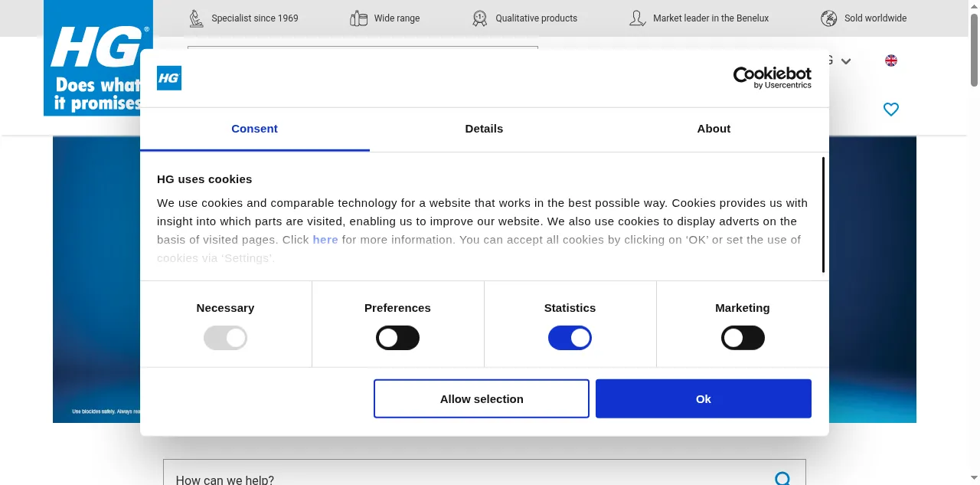This screenshot has width=980, height=485.
Task: Click the search magnifier icon
Action: 782,479
